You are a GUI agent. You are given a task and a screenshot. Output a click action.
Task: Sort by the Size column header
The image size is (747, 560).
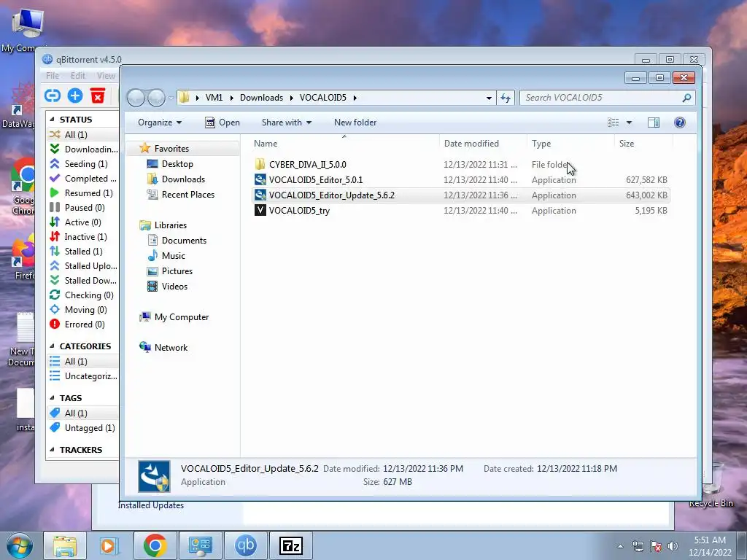pyautogui.click(x=627, y=144)
